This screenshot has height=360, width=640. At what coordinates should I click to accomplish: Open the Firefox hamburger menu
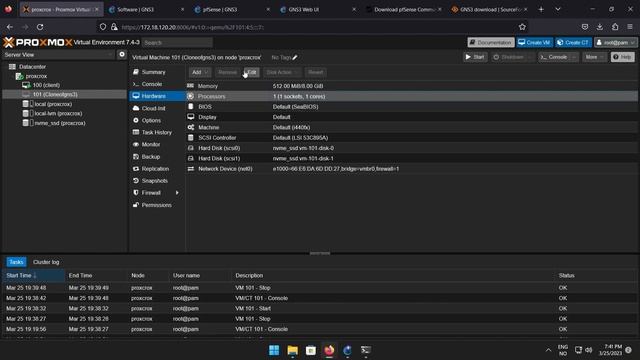[x=630, y=27]
